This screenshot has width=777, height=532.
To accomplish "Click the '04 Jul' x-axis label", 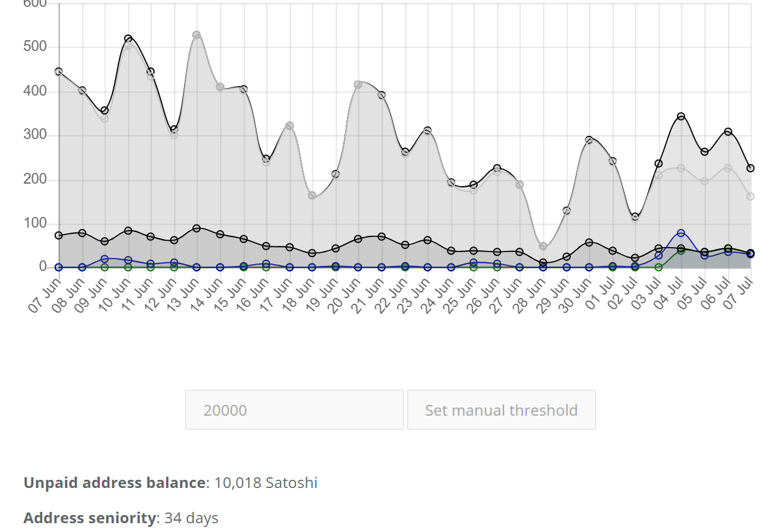I will click(x=668, y=295).
